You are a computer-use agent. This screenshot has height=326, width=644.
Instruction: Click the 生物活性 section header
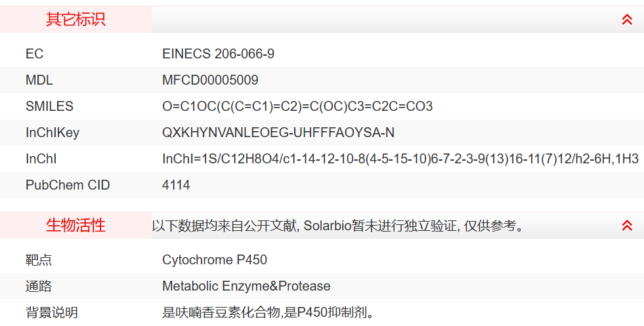coord(75,226)
